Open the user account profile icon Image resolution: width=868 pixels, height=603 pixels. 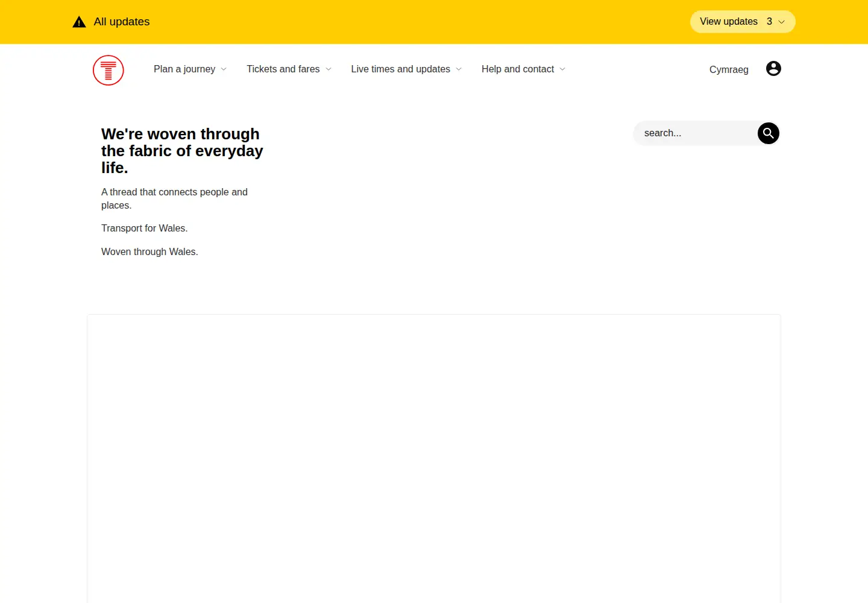click(773, 69)
